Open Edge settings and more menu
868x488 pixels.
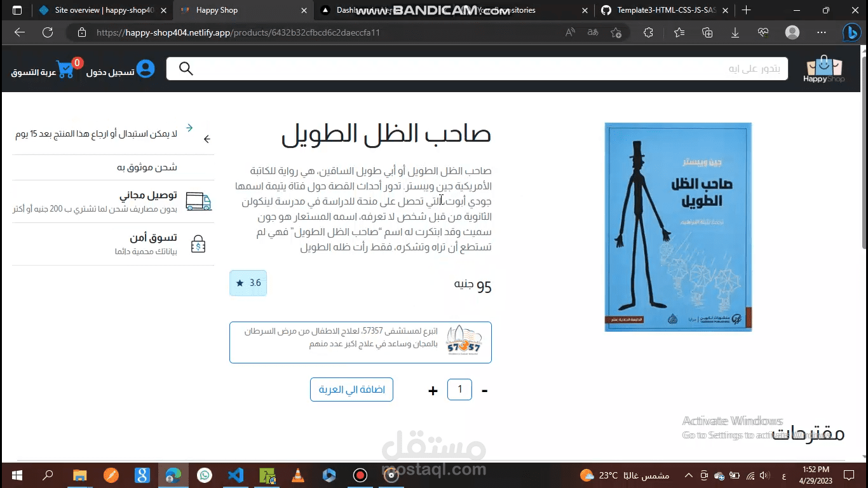(822, 32)
